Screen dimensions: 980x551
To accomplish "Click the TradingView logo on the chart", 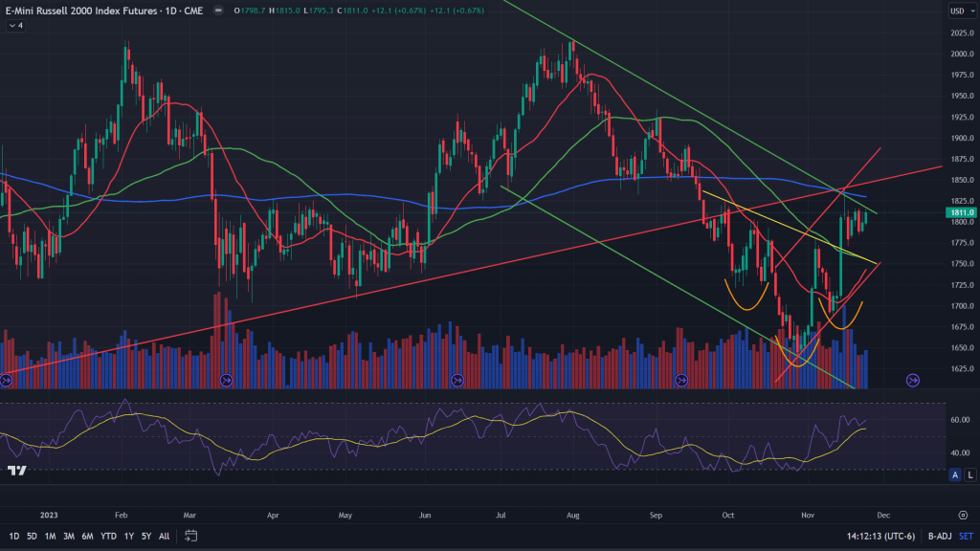I will (16, 471).
